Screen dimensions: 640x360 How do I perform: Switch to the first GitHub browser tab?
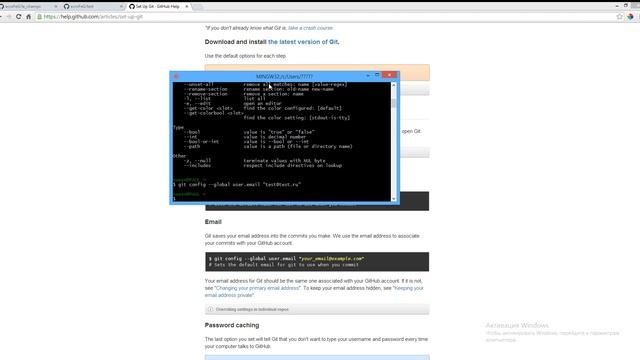coord(28,7)
